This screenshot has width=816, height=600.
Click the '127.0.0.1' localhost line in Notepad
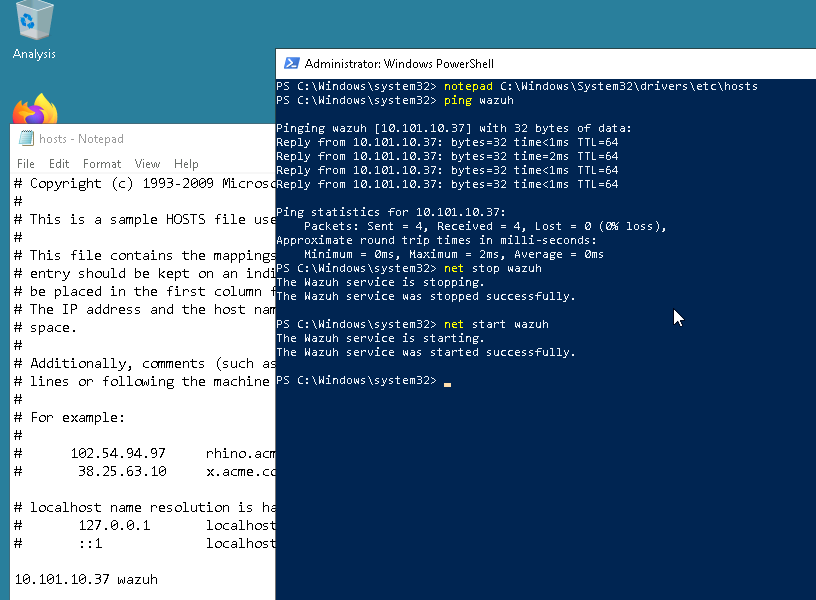(x=145, y=526)
